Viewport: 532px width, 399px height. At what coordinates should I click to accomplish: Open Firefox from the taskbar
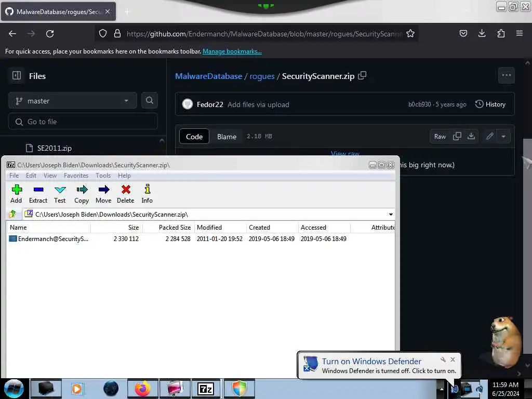(x=142, y=389)
